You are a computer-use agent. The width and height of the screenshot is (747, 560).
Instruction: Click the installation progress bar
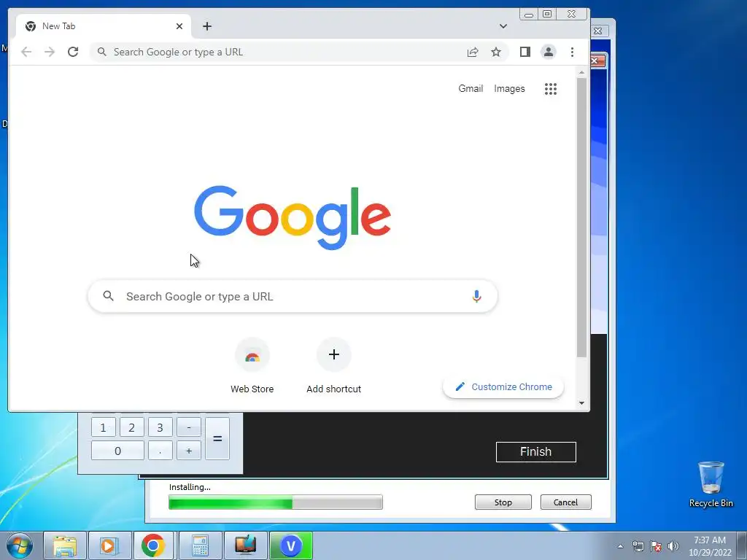tap(275, 502)
